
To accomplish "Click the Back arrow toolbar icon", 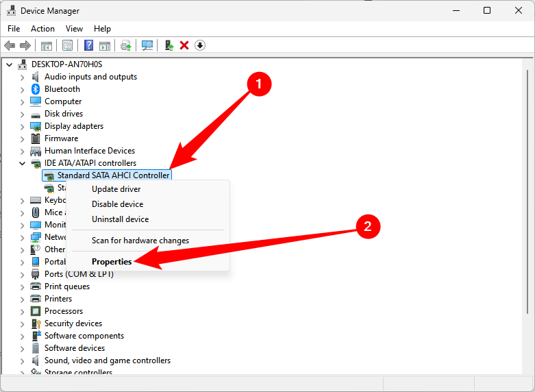I will 10,45.
